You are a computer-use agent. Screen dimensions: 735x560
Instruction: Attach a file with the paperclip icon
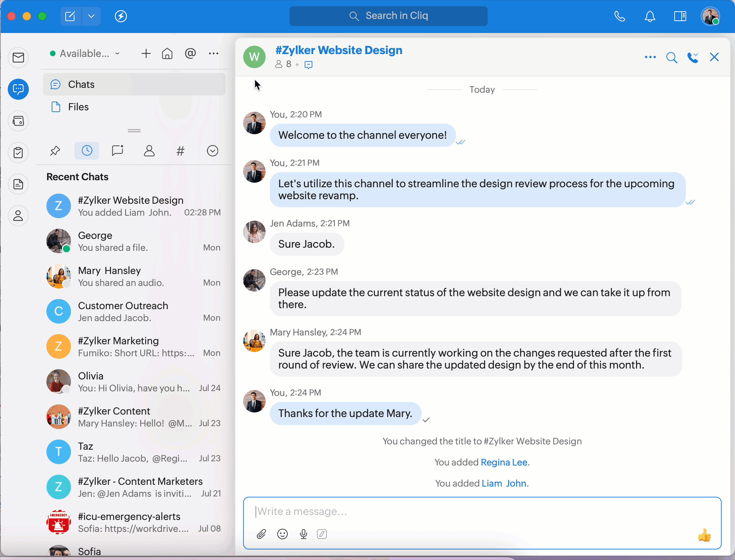coord(261,534)
